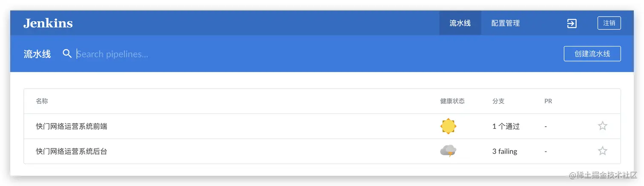Click the 注销 logout button
The height and width of the screenshot is (186, 644).
pos(609,23)
